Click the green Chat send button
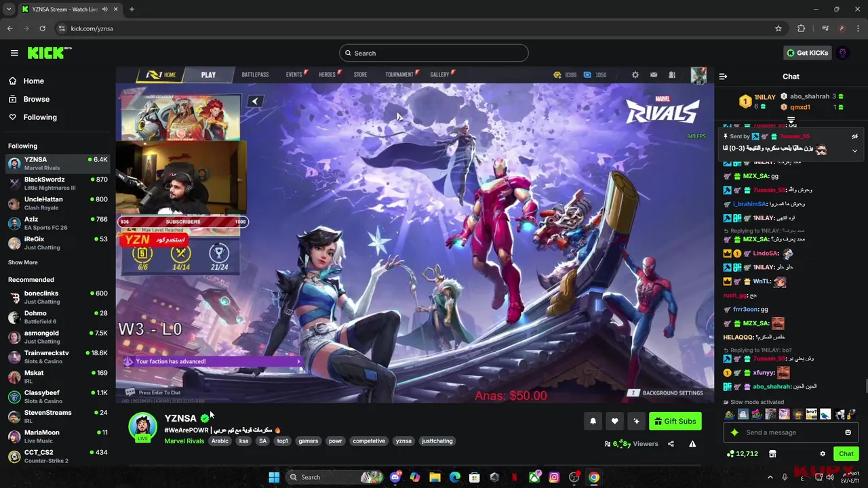Image resolution: width=868 pixels, height=488 pixels. [846, 453]
